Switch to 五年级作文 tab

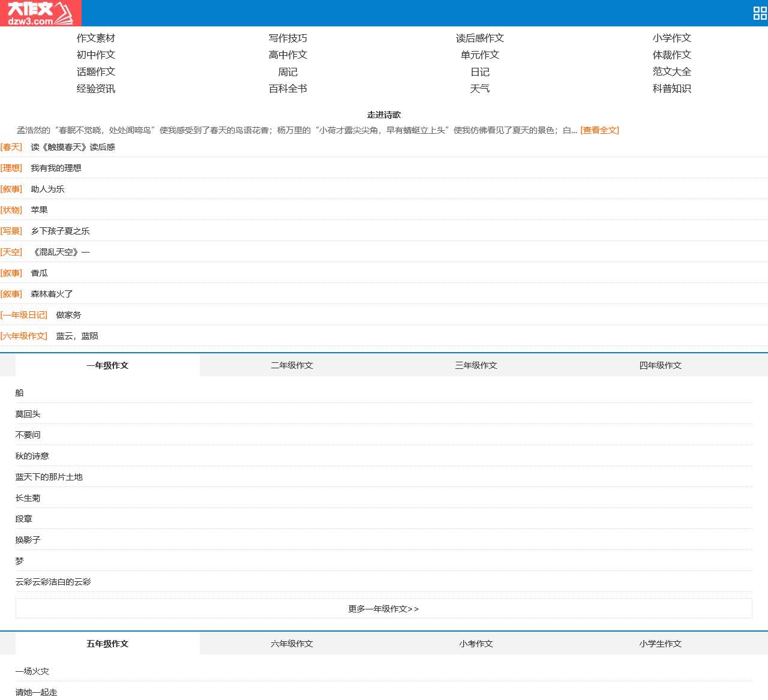pos(107,644)
